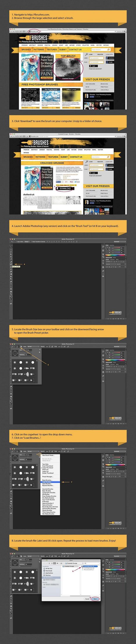The width and height of the screenshot is (136, 644).
Task: Switch Open dialog to icon view
Action: pyautogui.click(x=49, y=563)
